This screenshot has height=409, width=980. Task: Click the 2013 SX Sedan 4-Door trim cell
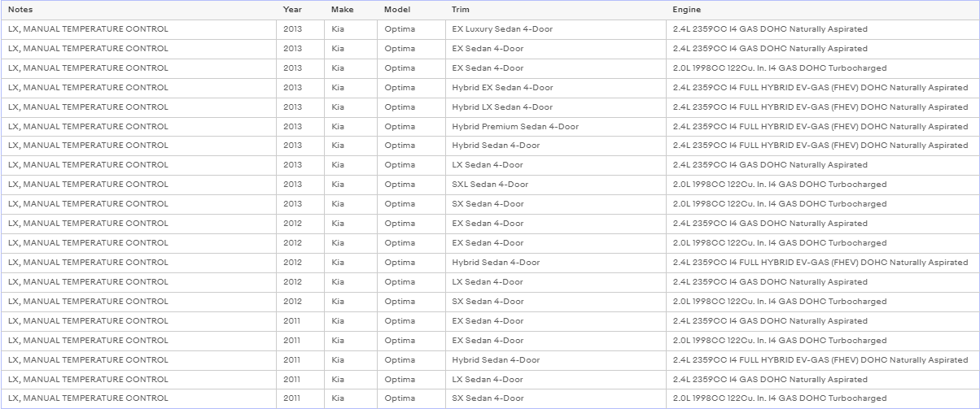(555, 204)
